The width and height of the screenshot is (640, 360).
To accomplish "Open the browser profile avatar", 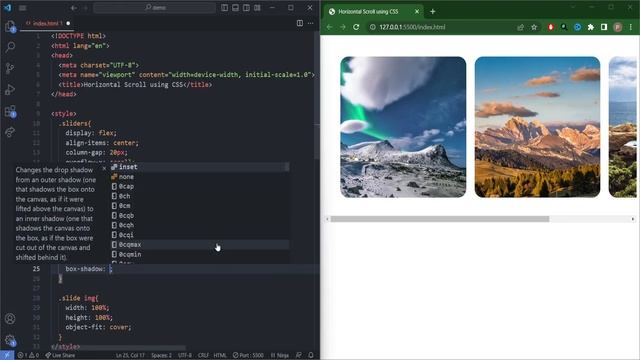I will (x=618, y=27).
